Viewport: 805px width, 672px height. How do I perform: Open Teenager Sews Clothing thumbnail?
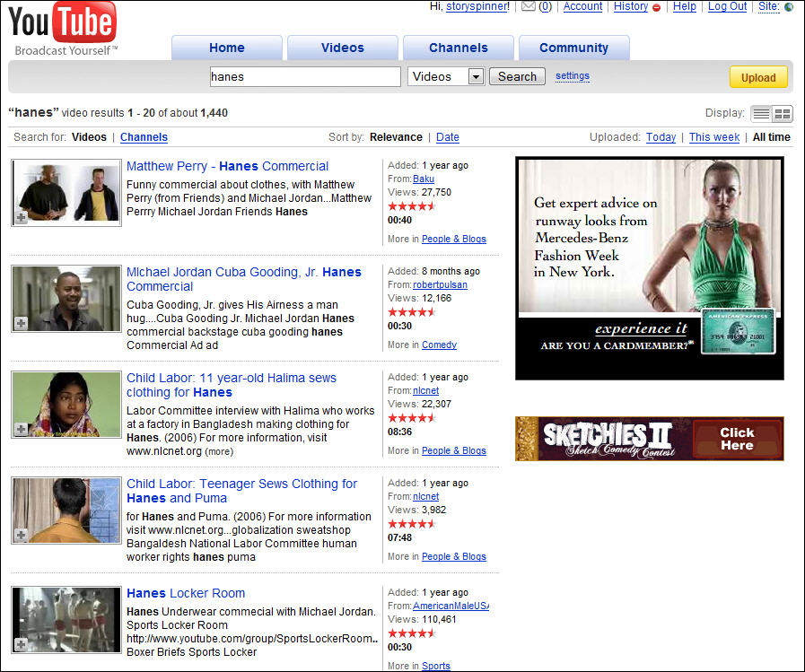66,511
